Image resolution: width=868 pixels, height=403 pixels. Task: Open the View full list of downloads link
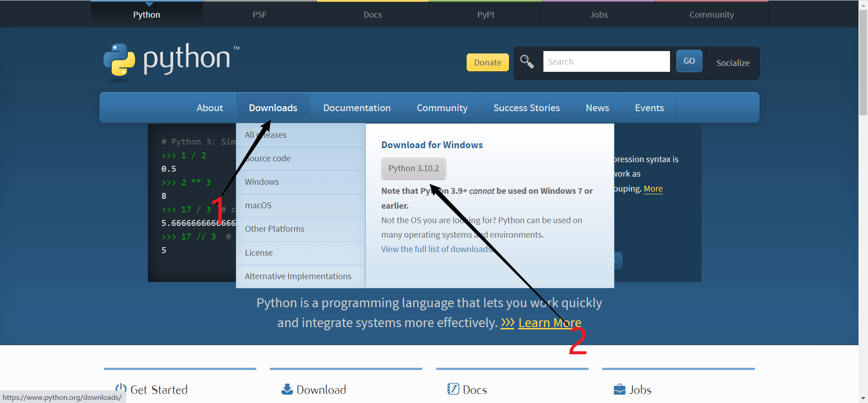(436, 249)
